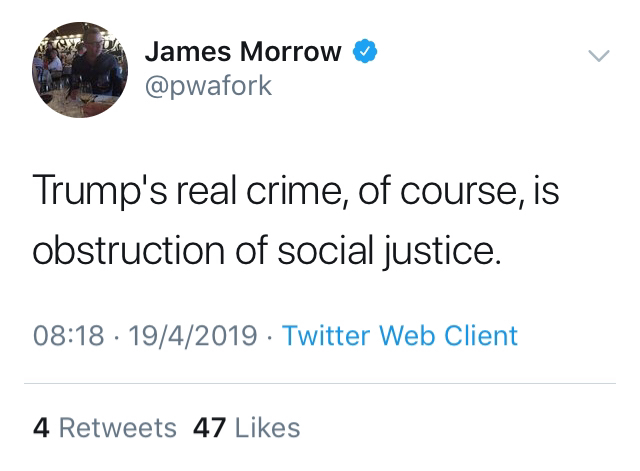Image resolution: width=640 pixels, height=471 pixels.
Task: Click the second line of tweet text
Action: [267, 251]
